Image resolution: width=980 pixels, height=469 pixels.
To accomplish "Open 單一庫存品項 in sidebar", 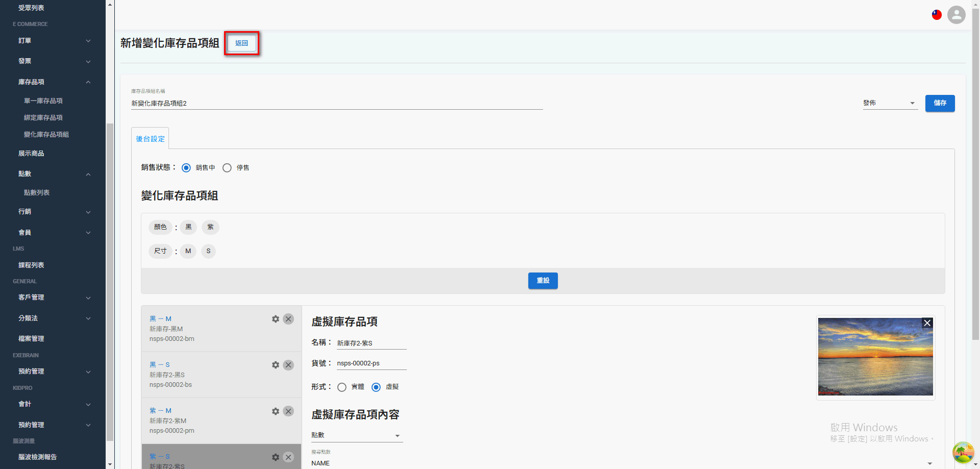I will [43, 101].
